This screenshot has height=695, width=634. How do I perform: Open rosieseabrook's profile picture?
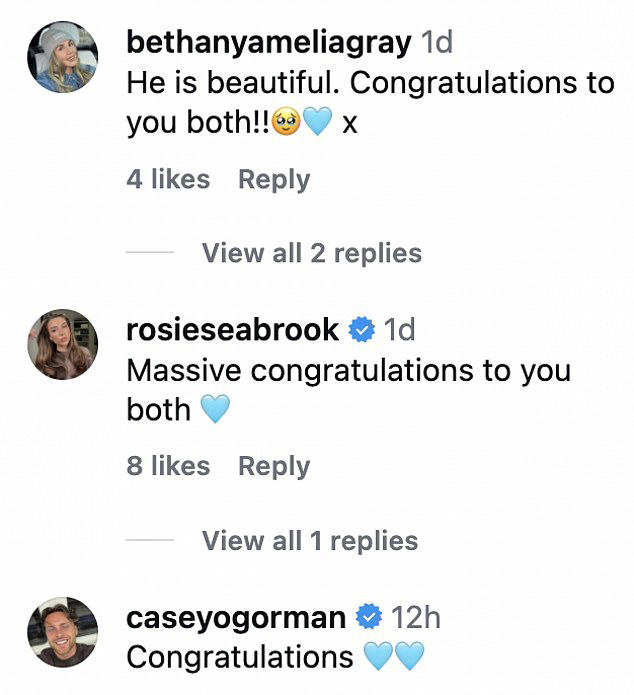click(x=61, y=344)
